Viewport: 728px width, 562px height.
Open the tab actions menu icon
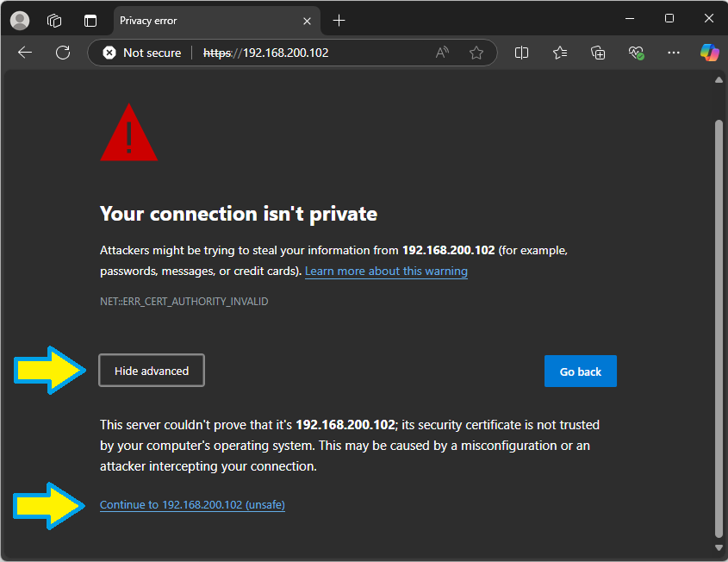90,20
